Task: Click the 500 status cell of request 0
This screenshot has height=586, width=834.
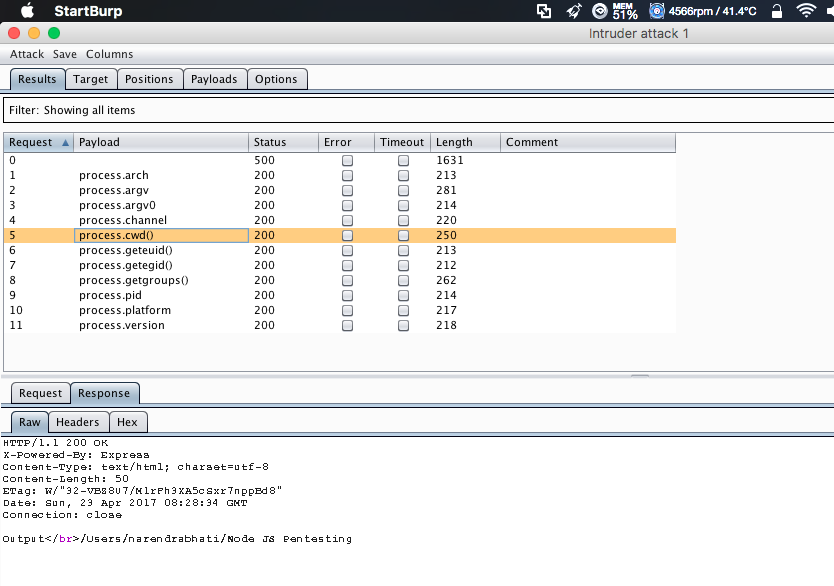Action: pyautogui.click(x=264, y=161)
